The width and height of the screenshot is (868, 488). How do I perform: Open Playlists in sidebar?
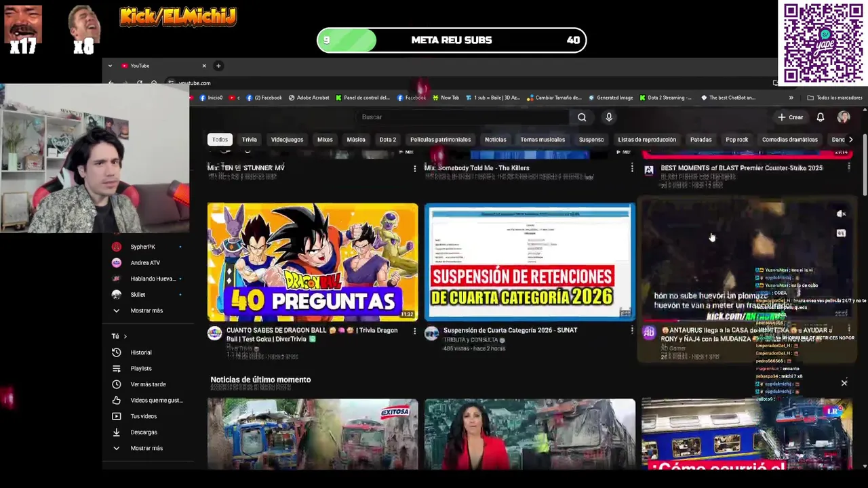[x=140, y=369]
